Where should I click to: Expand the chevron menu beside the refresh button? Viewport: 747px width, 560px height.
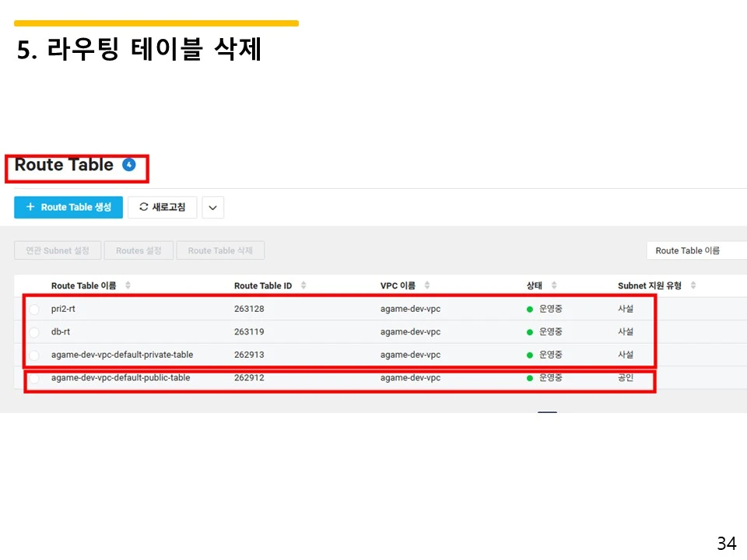pos(212,207)
